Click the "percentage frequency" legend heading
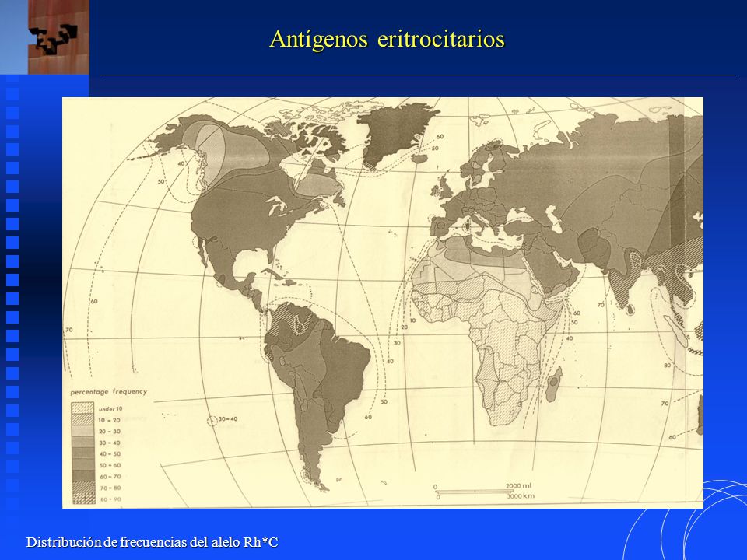This screenshot has height=560, width=747. coord(109,391)
